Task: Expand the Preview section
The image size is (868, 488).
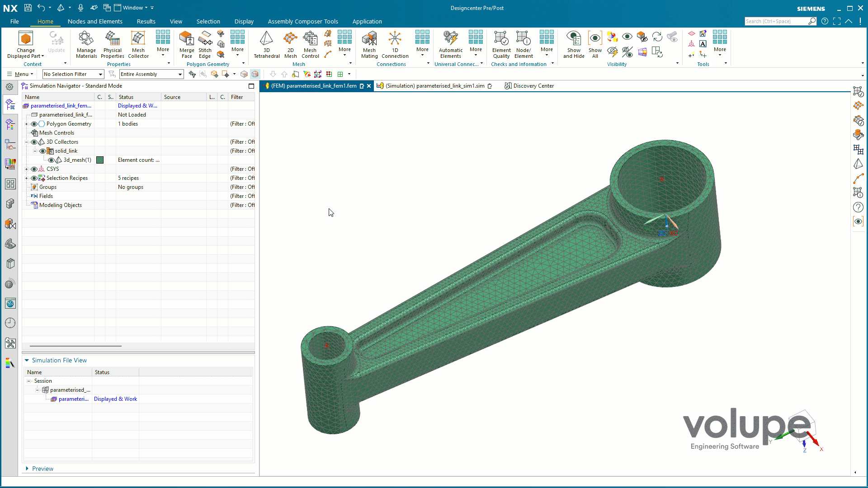Action: [x=27, y=469]
